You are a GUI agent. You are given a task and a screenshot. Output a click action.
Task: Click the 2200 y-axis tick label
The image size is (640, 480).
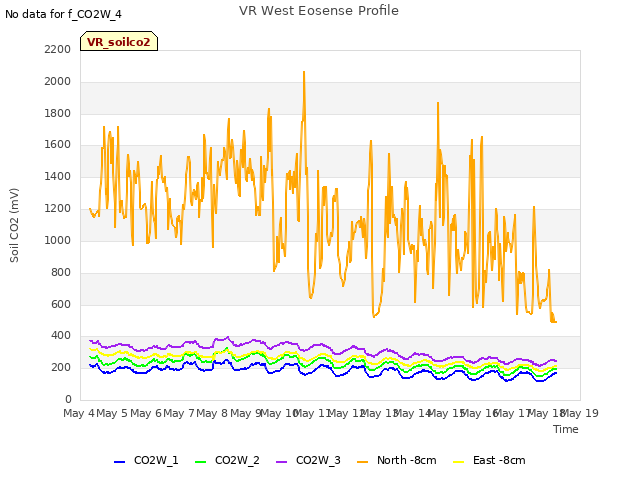tap(58, 49)
